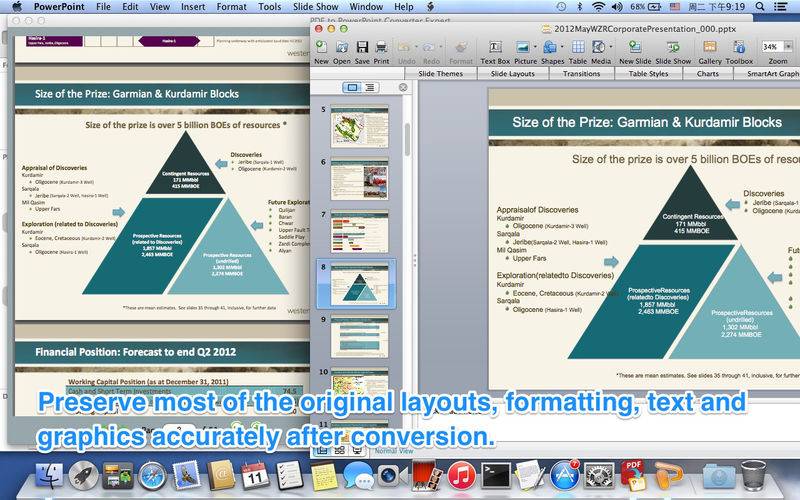Click the Wi-Fi status icon

[x=598, y=7]
